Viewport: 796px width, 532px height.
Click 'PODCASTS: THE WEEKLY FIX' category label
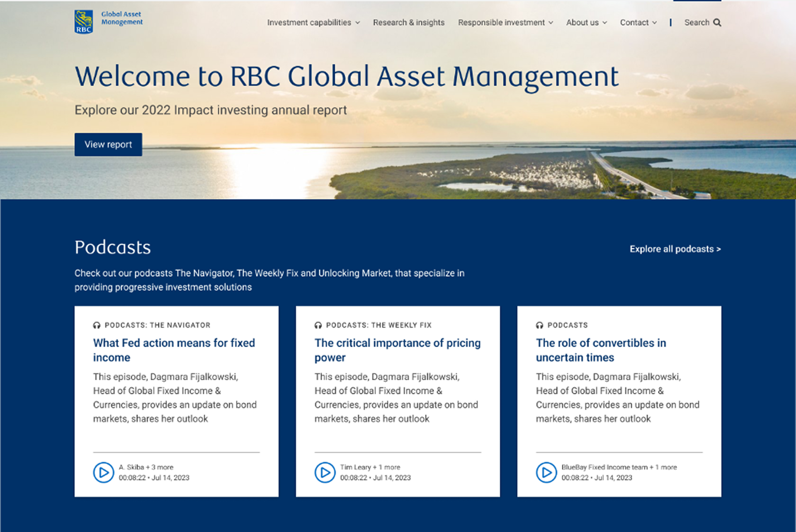[379, 325]
